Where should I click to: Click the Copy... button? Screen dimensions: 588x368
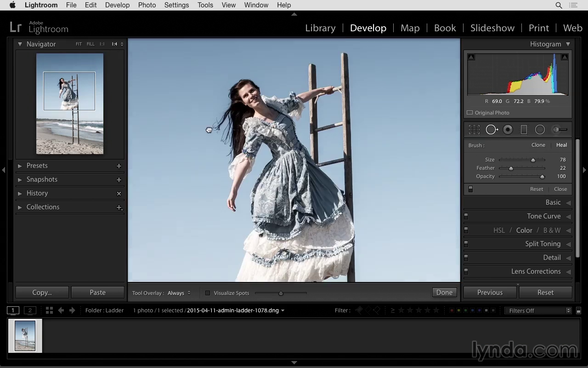coord(42,293)
